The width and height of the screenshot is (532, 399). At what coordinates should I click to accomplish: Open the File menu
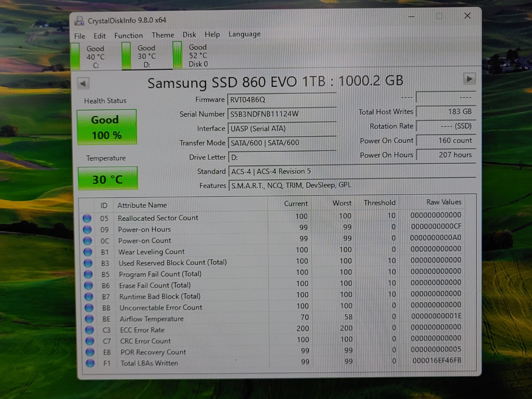tap(79, 36)
